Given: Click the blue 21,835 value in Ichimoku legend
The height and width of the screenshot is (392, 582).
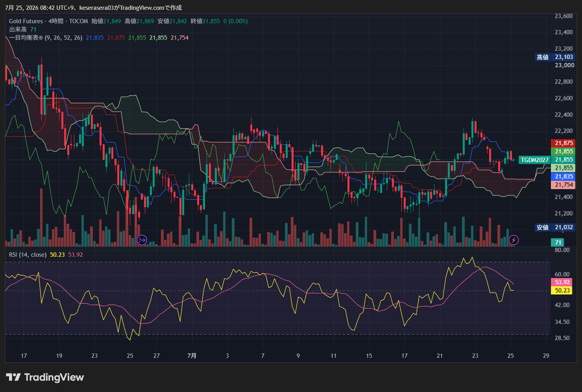Looking at the screenshot, I should click(x=95, y=38).
